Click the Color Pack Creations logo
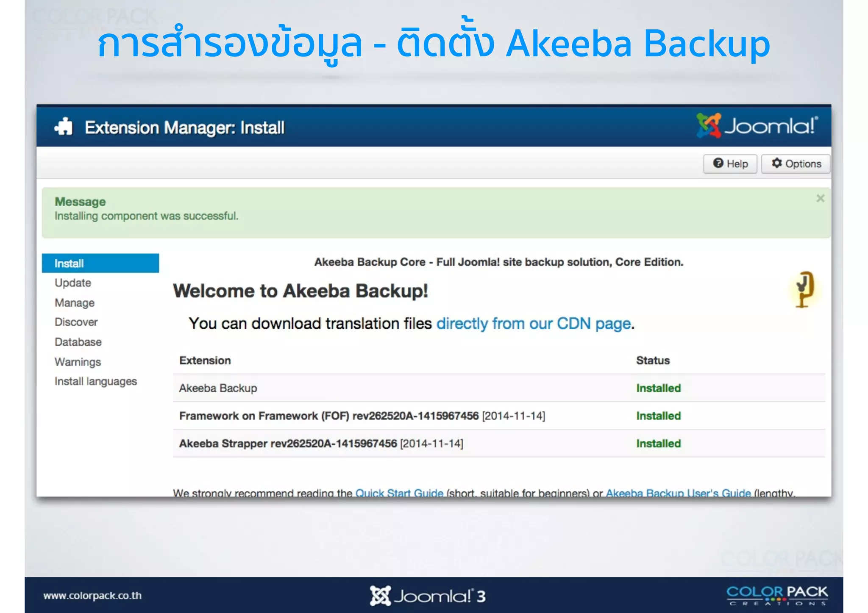 [x=777, y=596]
